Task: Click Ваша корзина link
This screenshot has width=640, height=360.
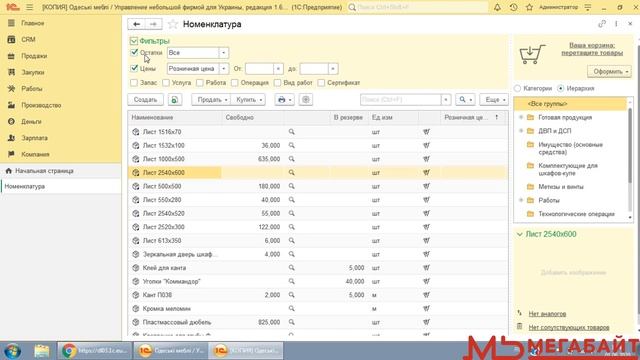Action: [x=592, y=49]
